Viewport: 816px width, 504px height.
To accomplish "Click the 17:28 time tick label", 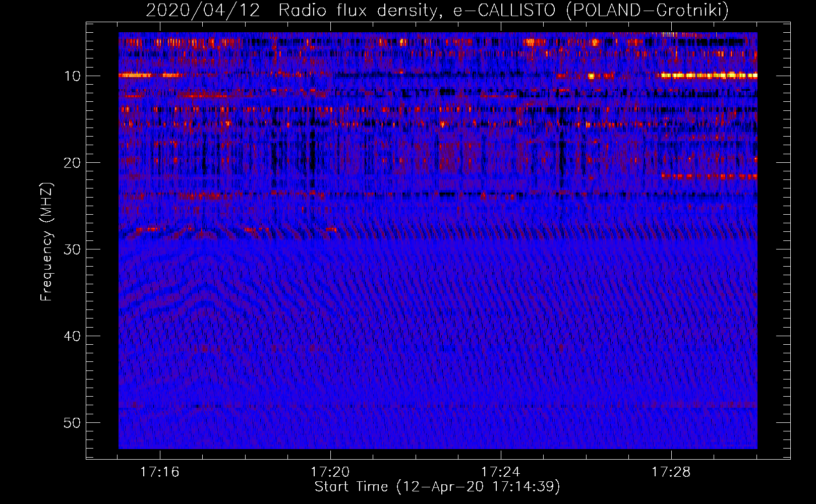I will point(671,472).
